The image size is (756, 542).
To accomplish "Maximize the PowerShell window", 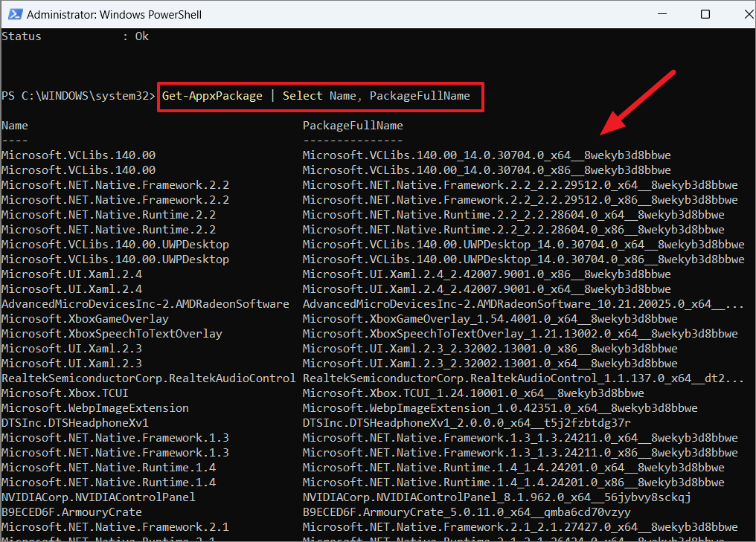I will point(705,14).
